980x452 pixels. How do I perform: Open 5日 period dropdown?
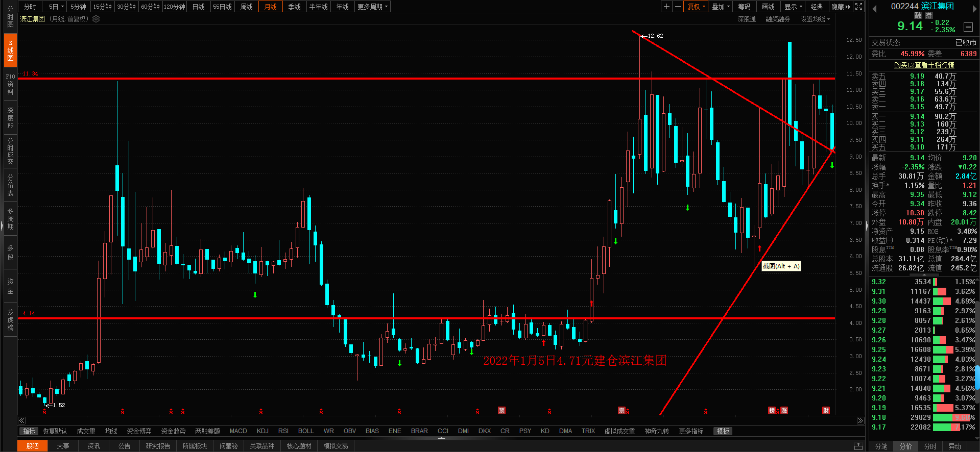pos(56,7)
